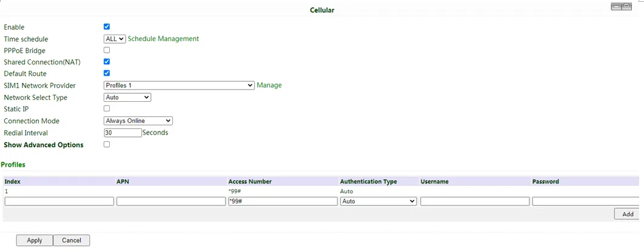Click the Profiles section heading
The height and width of the screenshot is (252, 644).
point(13,165)
